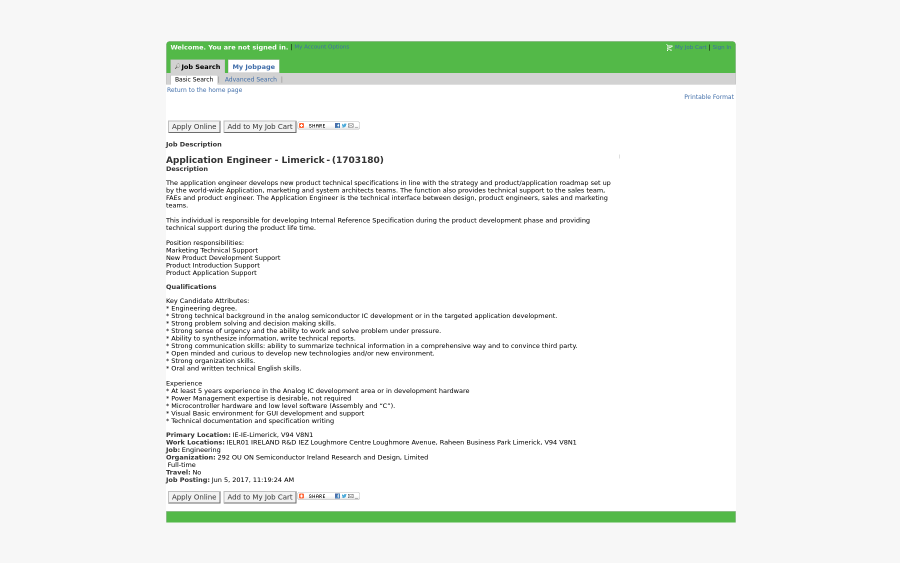900x563 pixels.
Task: Open the bottom Share bookmark widget
Action: point(328,496)
